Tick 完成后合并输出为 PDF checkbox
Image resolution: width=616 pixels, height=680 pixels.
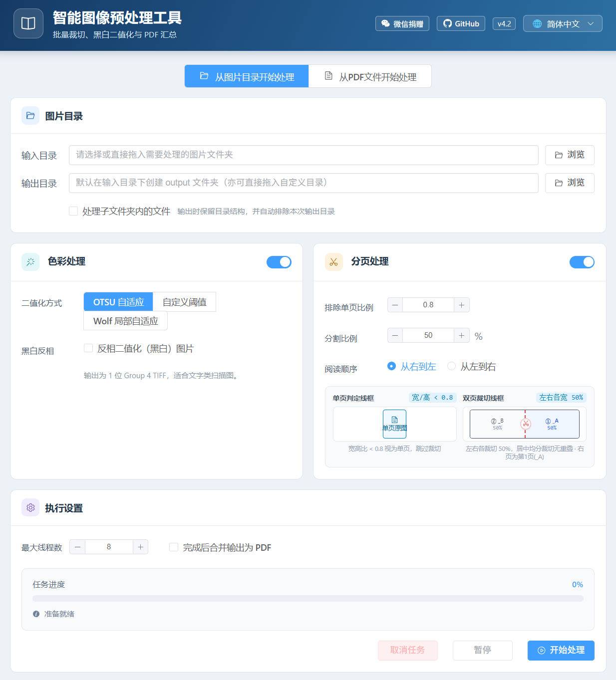pyautogui.click(x=174, y=547)
